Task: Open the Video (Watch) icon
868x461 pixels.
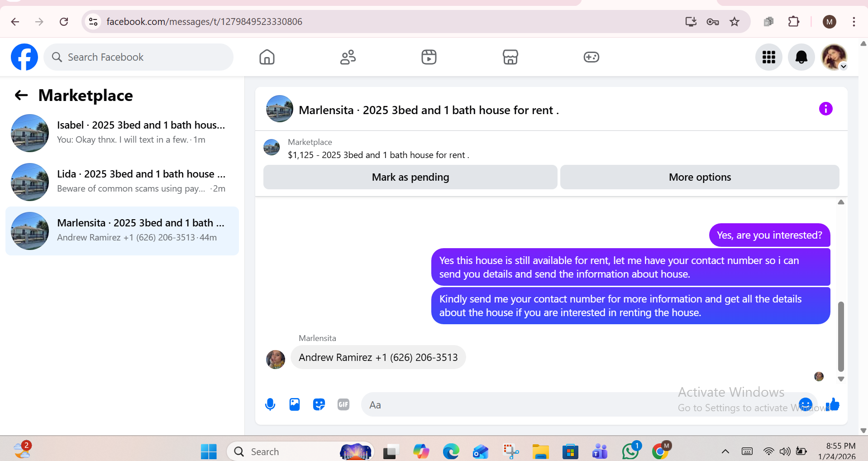Action: 429,57
